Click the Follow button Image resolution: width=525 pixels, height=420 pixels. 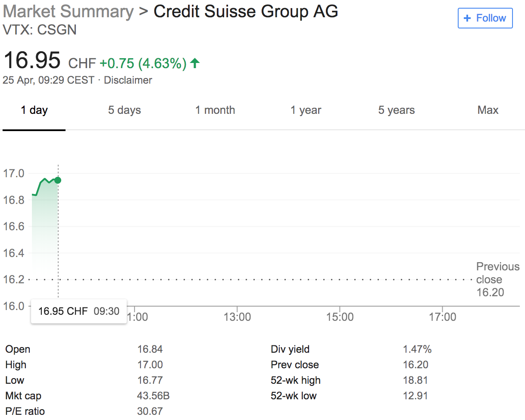(x=485, y=18)
